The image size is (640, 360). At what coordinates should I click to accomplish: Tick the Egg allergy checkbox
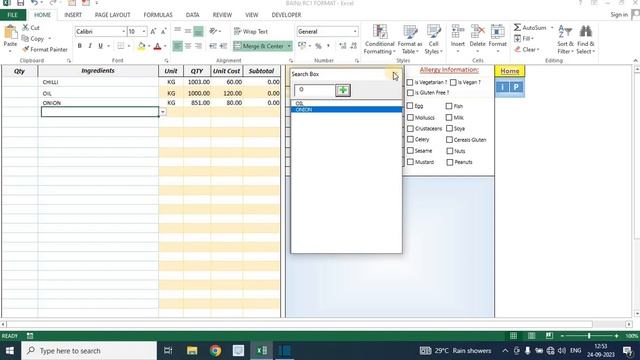click(410, 106)
